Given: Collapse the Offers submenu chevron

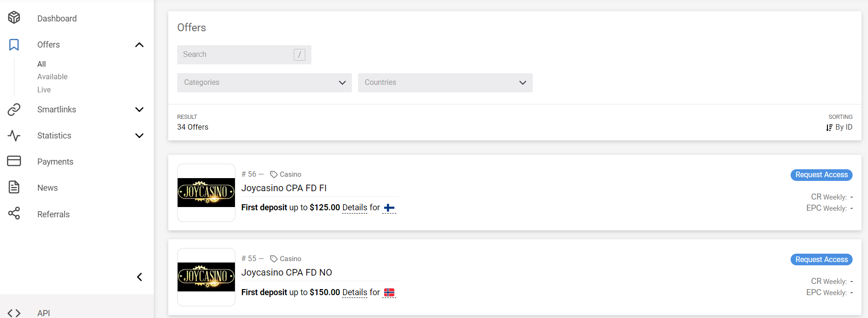Looking at the screenshot, I should tap(139, 45).
